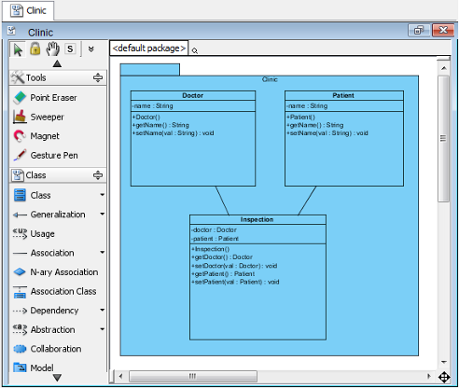Click the horizontal scrollbar right arrow
459x388 pixels.
(429, 376)
